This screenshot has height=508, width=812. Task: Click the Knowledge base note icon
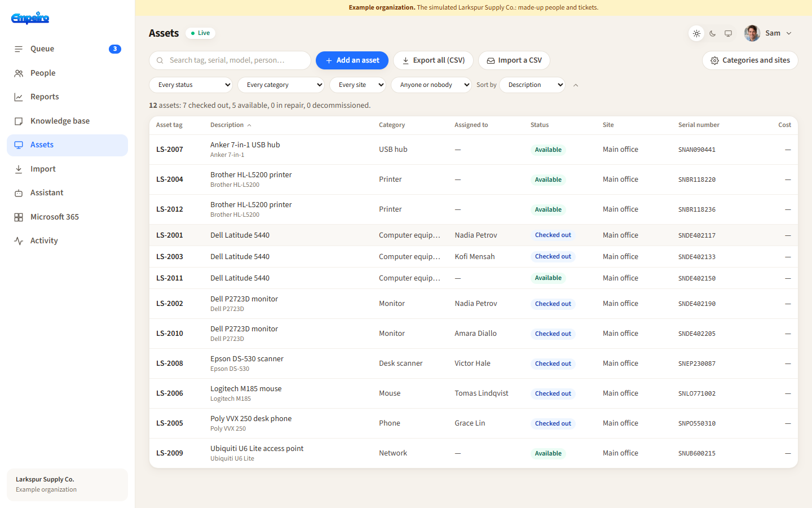pos(19,121)
